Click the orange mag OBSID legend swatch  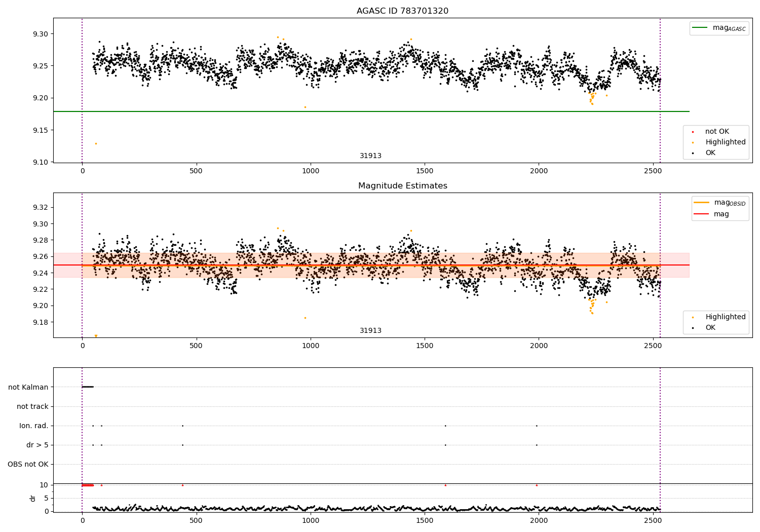click(x=701, y=203)
